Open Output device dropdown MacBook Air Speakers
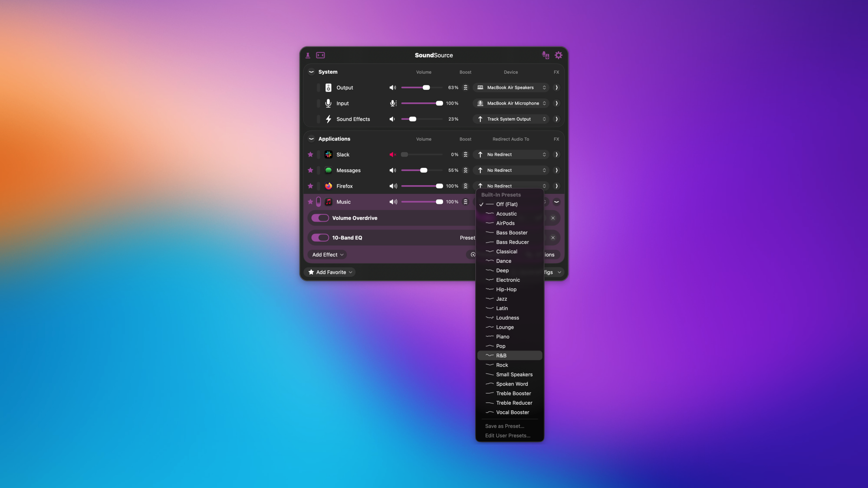 511,88
